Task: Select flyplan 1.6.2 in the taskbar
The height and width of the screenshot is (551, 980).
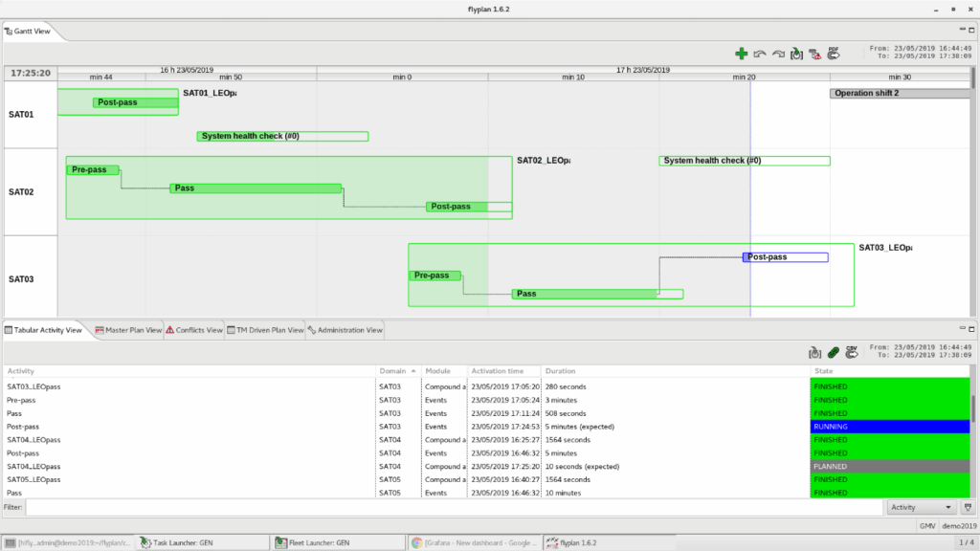Action: tap(610, 543)
